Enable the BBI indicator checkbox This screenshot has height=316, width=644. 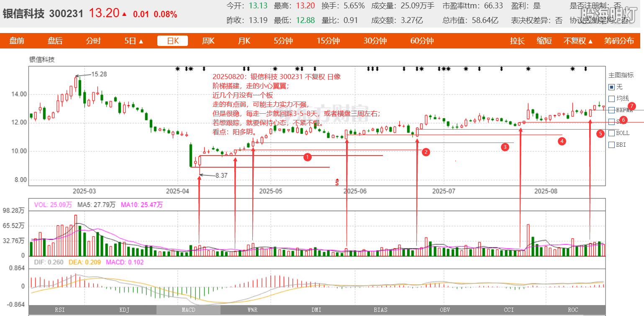point(611,145)
